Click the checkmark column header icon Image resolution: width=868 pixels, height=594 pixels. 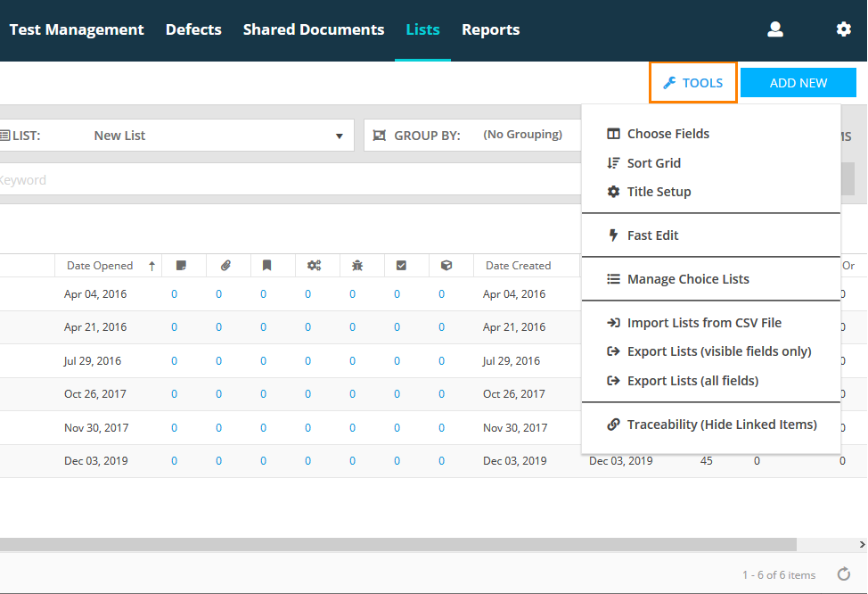pyautogui.click(x=401, y=266)
